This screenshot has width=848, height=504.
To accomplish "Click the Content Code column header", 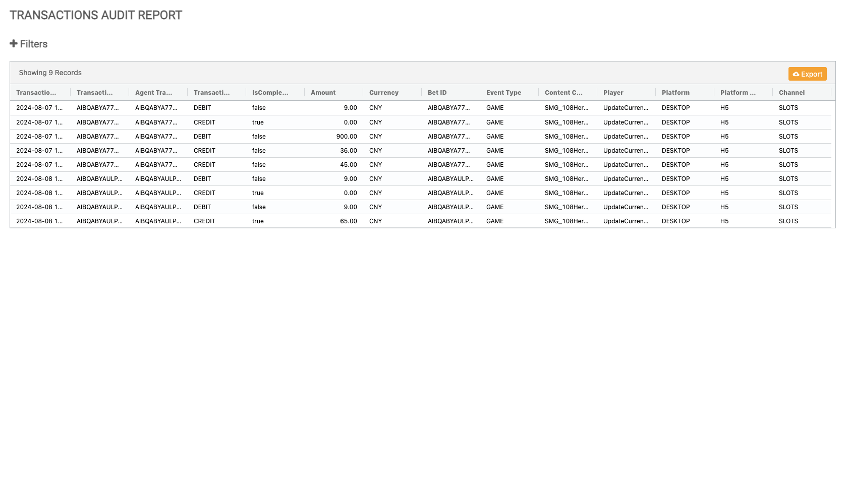I will pyautogui.click(x=563, y=93).
